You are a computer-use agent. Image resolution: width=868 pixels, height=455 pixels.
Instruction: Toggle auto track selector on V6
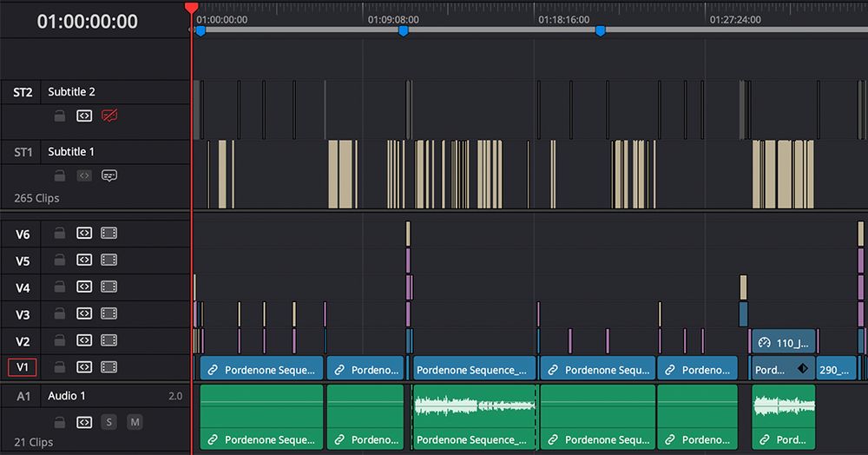pyautogui.click(x=84, y=233)
